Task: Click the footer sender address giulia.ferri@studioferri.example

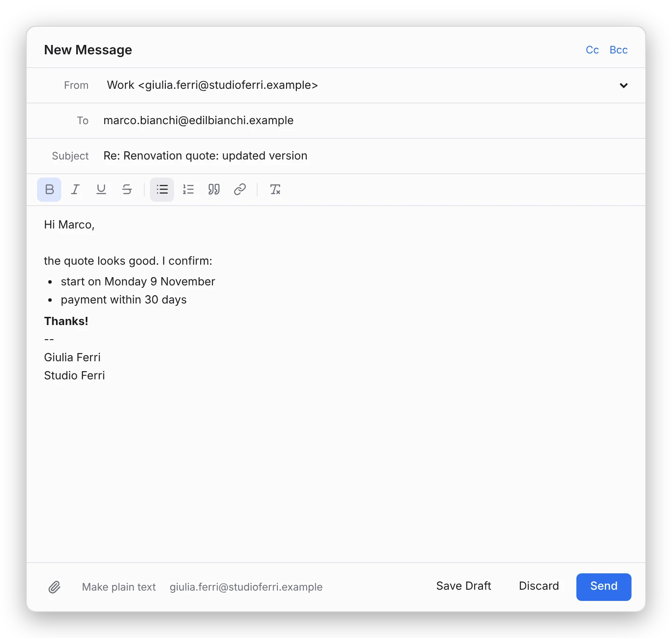Action: pos(246,587)
